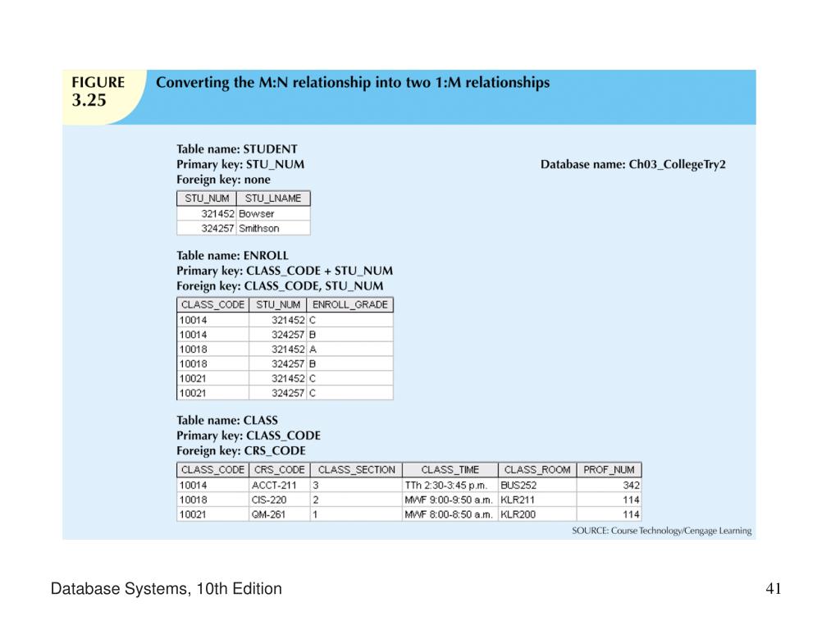
Task: Click the CLASS_TIME column header
Action: coord(450,470)
